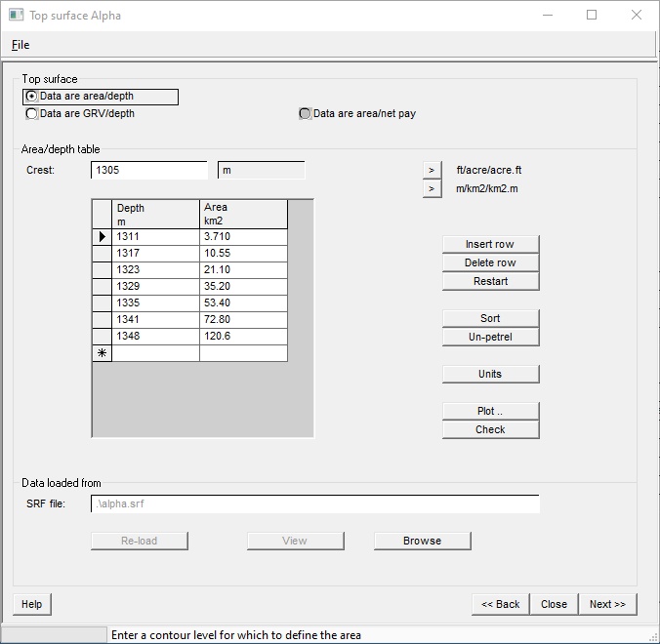Browse for an SRF file
This screenshot has height=644, width=660.
click(422, 541)
